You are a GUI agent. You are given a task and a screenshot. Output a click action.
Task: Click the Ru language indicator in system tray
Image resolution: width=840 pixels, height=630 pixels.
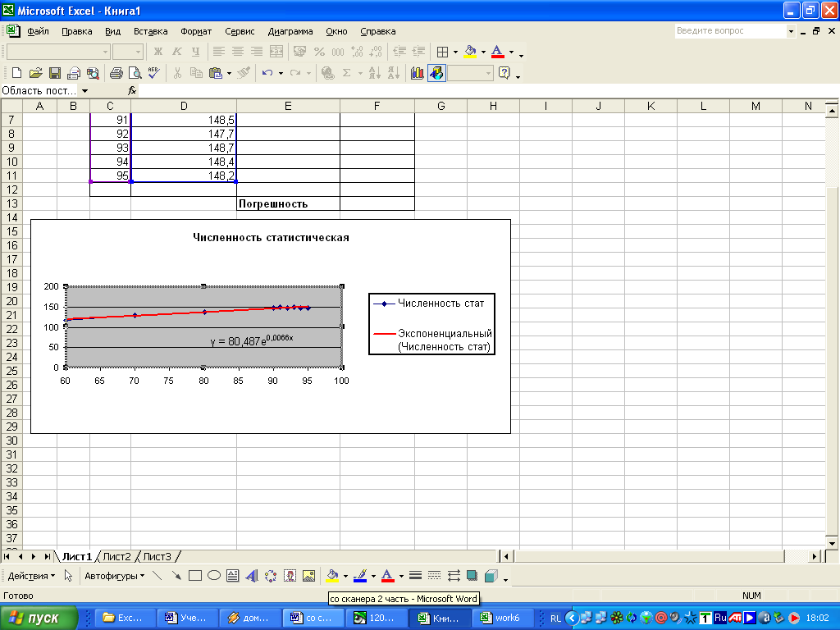[720, 618]
